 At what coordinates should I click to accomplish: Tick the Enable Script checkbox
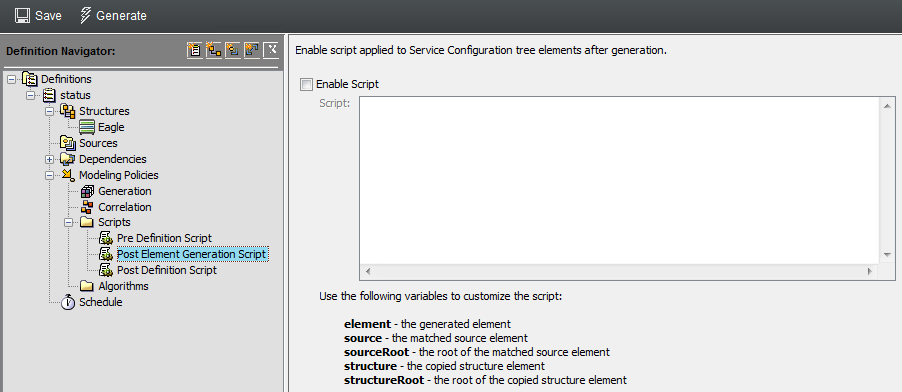pos(306,85)
